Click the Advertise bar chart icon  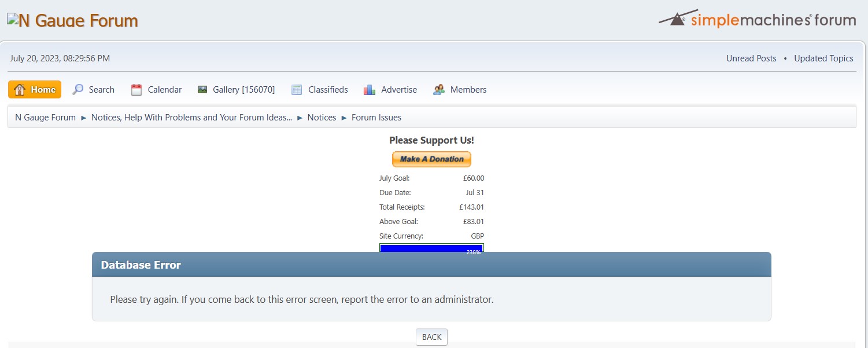(x=370, y=90)
